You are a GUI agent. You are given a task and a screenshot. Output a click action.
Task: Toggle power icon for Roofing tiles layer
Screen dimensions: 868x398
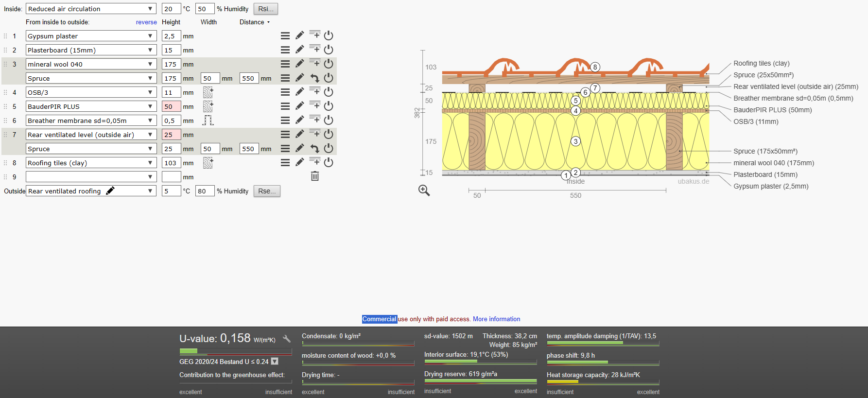(x=329, y=162)
